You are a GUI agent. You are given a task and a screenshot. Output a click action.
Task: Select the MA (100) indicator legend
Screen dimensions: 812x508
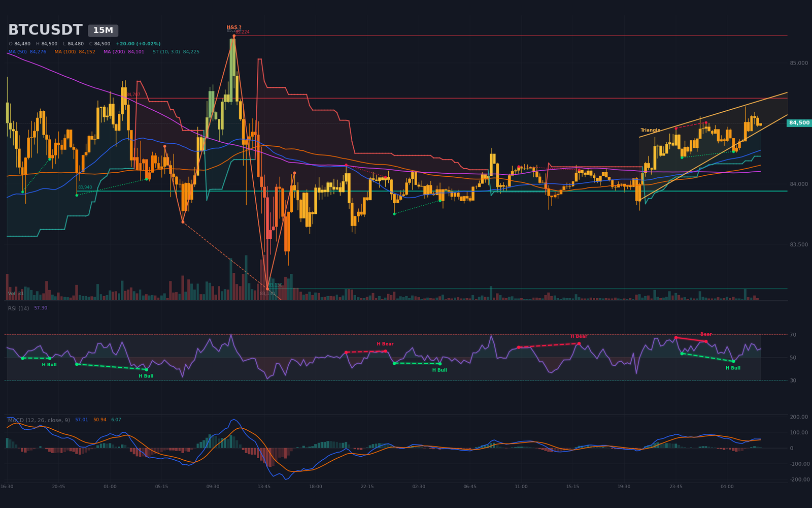click(75, 52)
